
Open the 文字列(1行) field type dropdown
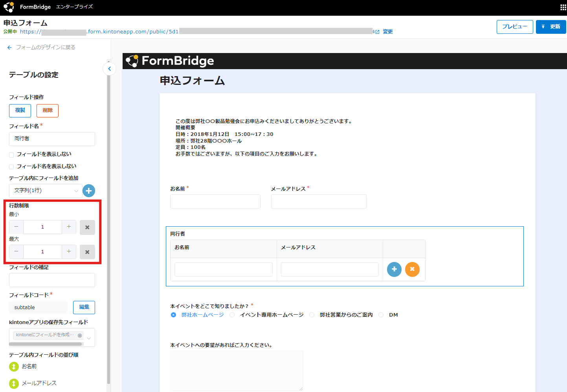tap(46, 191)
